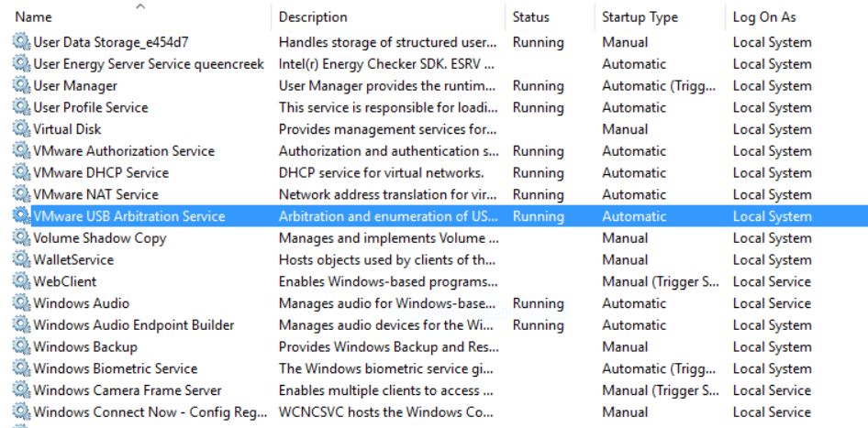This screenshot has width=868, height=428.
Task: Click the gear icon of Windows Biometric Service
Action: [21, 368]
